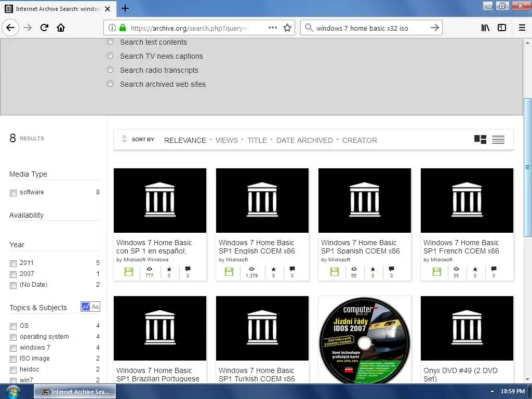Reload the current page

tap(44, 28)
